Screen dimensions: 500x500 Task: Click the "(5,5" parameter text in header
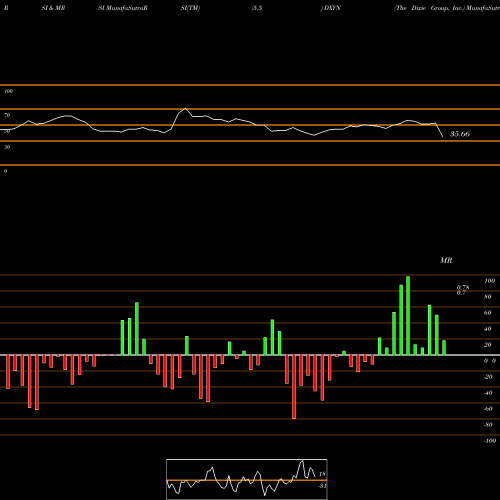pos(257,8)
